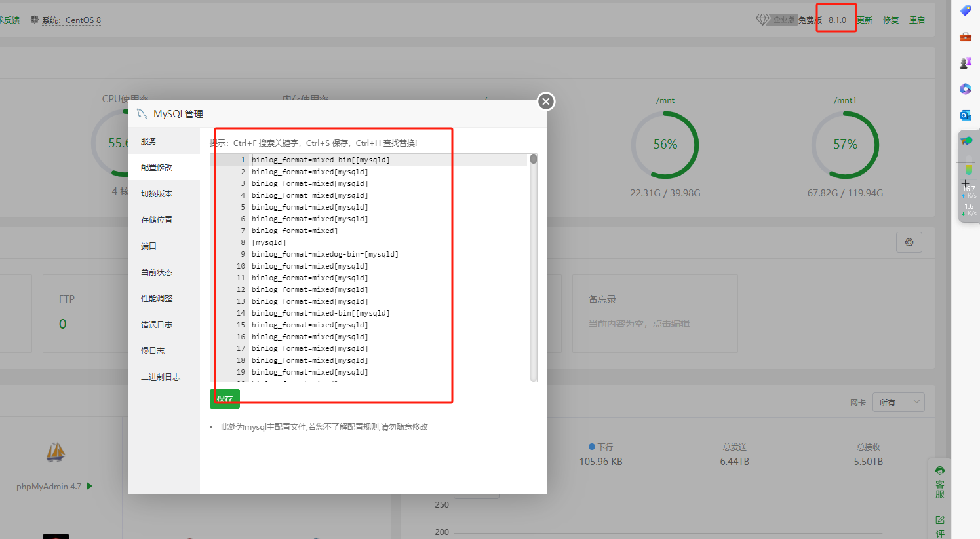Click the phpMyAdmin 4.7 play arrow
Viewport: 980px width, 539px height.
point(89,486)
